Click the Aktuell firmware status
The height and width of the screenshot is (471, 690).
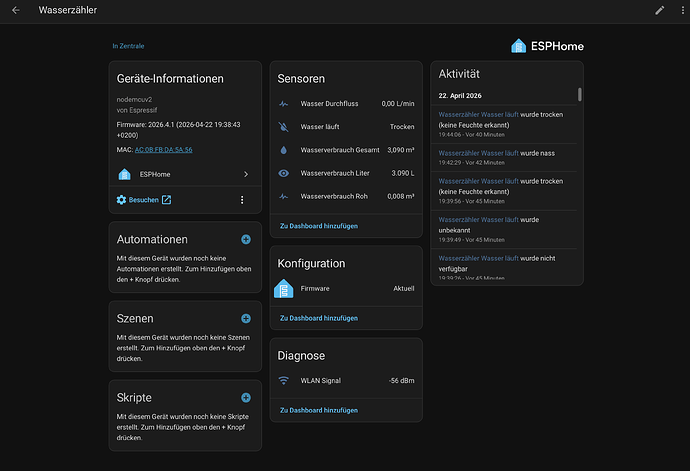[x=404, y=289]
